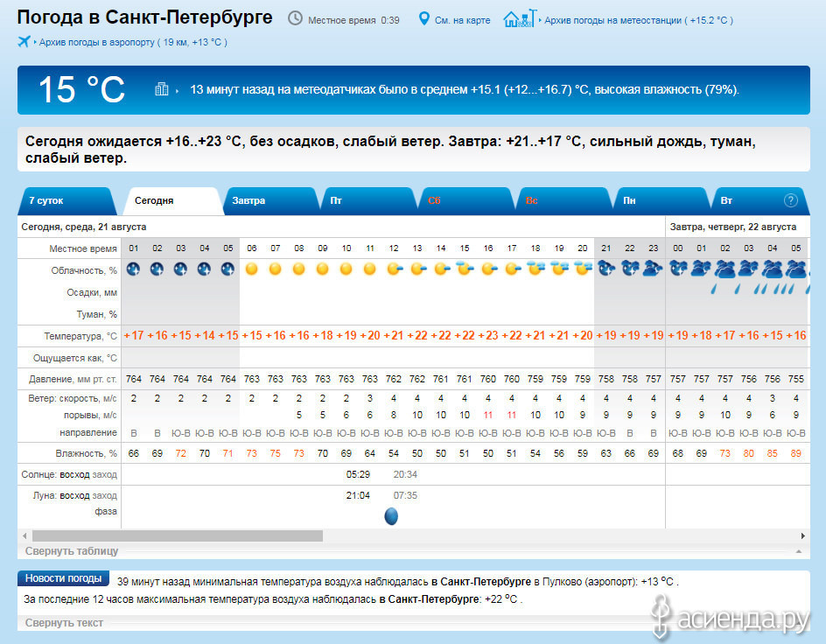This screenshot has height=644, width=826.
Task: Click the moon phase icon
Action: (391, 516)
